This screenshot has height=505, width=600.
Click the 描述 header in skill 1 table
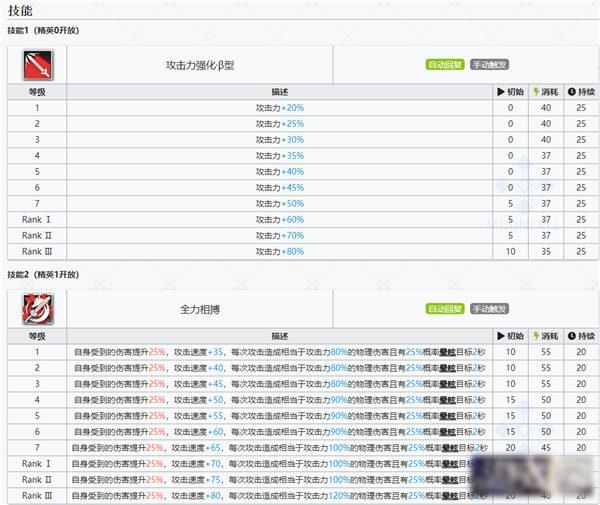pos(279,92)
